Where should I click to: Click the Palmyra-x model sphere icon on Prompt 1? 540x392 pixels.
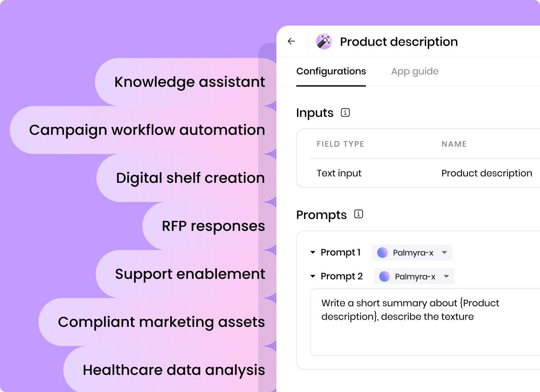[382, 252]
